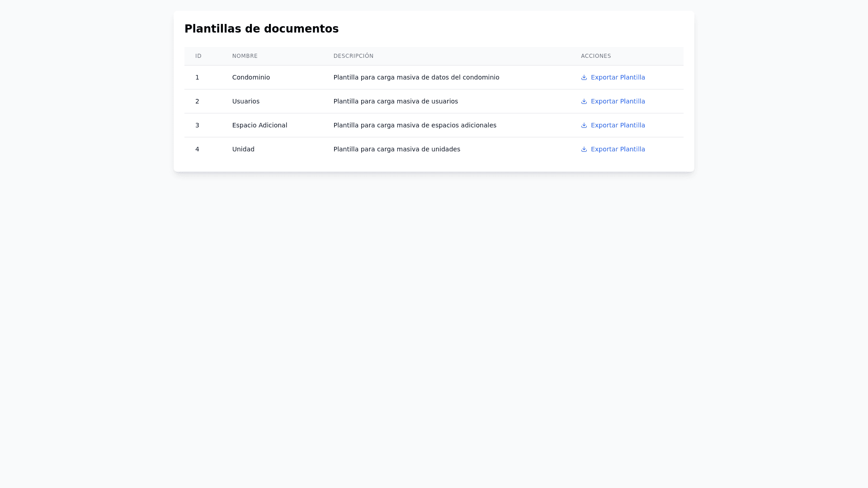Click download icon in Condominio row

[x=584, y=77]
